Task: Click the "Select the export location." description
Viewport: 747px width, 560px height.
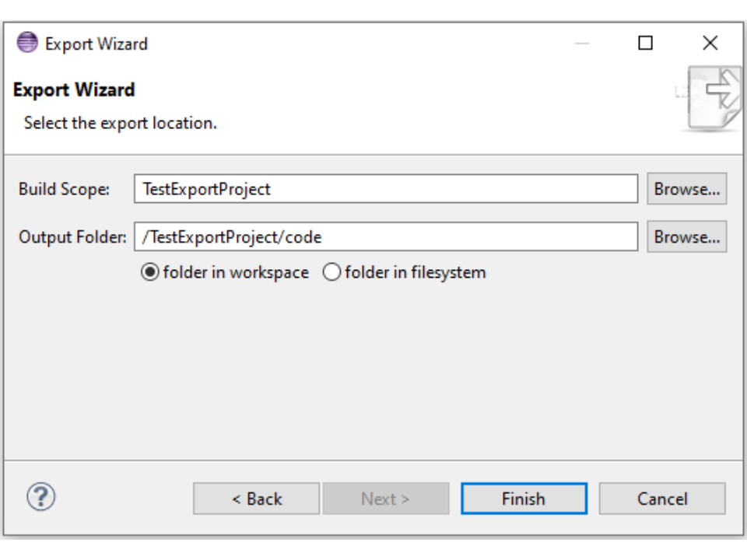Action: pos(121,123)
